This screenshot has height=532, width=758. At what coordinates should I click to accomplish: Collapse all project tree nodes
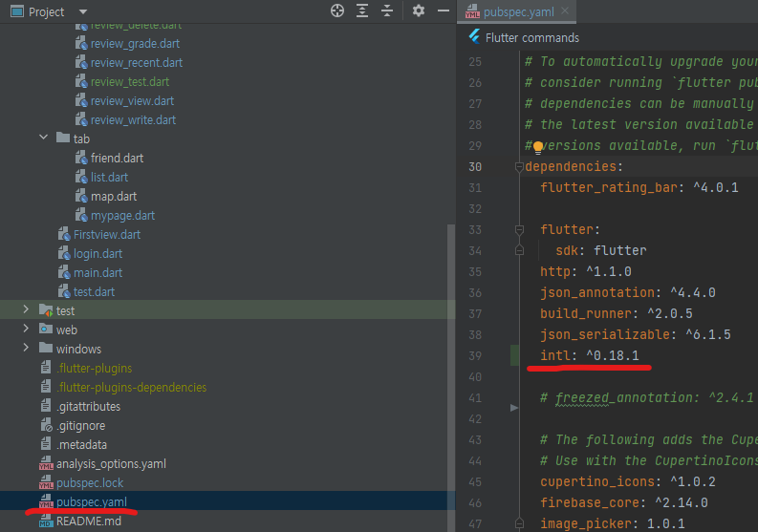tap(387, 11)
